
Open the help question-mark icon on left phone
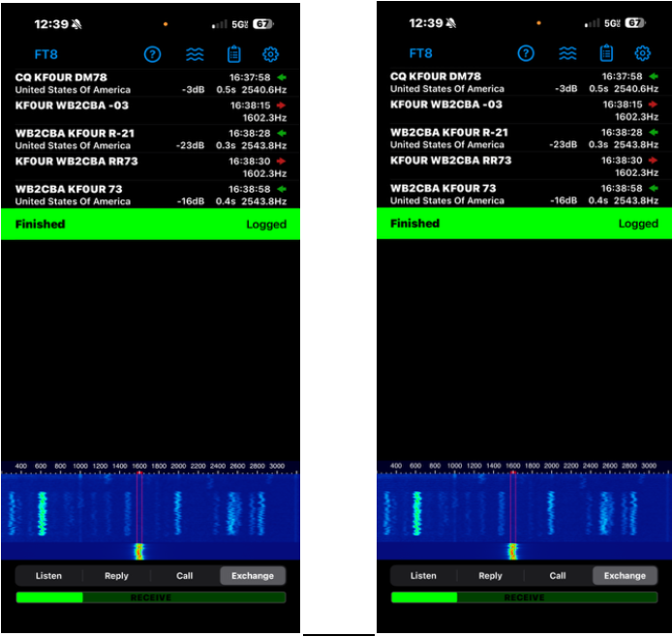pos(152,54)
